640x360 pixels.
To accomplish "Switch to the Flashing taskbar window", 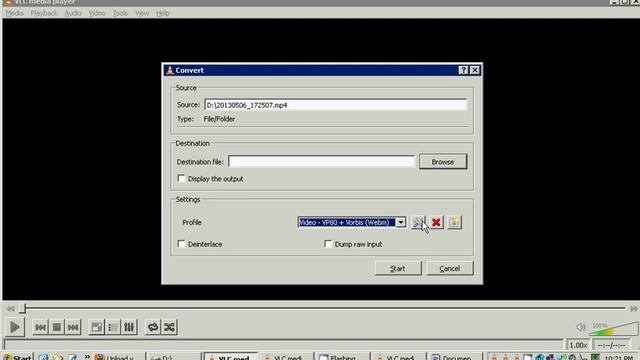I will (x=342, y=357).
